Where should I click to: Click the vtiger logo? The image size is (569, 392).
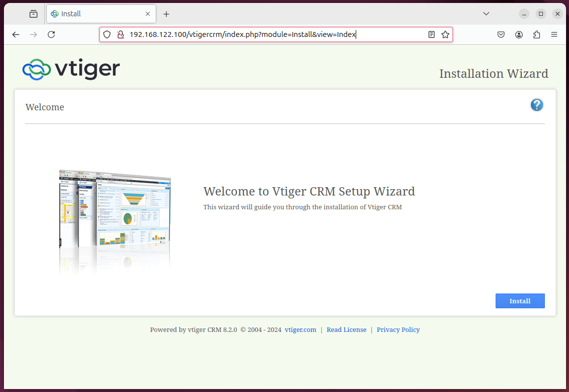pyautogui.click(x=71, y=69)
